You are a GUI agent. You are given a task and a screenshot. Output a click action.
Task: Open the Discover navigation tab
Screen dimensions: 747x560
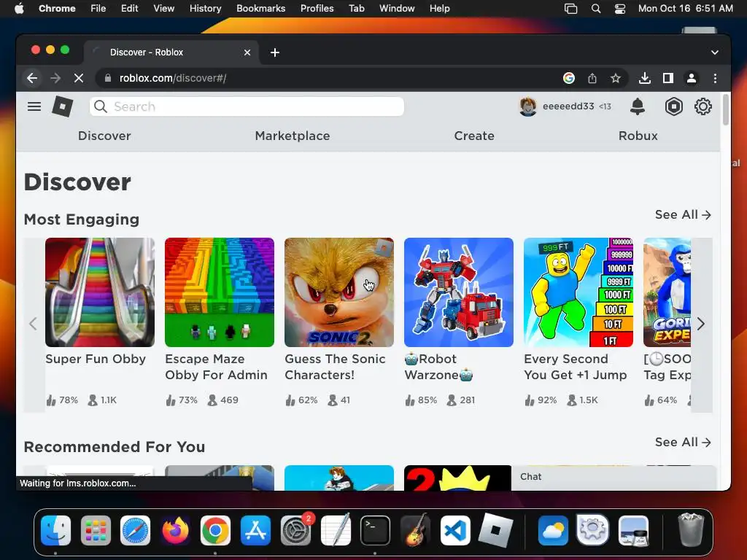click(104, 136)
